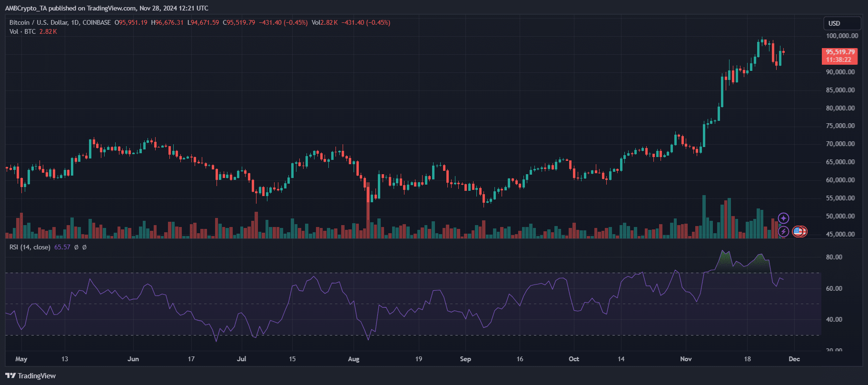Click the 80,000.00 price axis label
868x385 pixels.
840,108
